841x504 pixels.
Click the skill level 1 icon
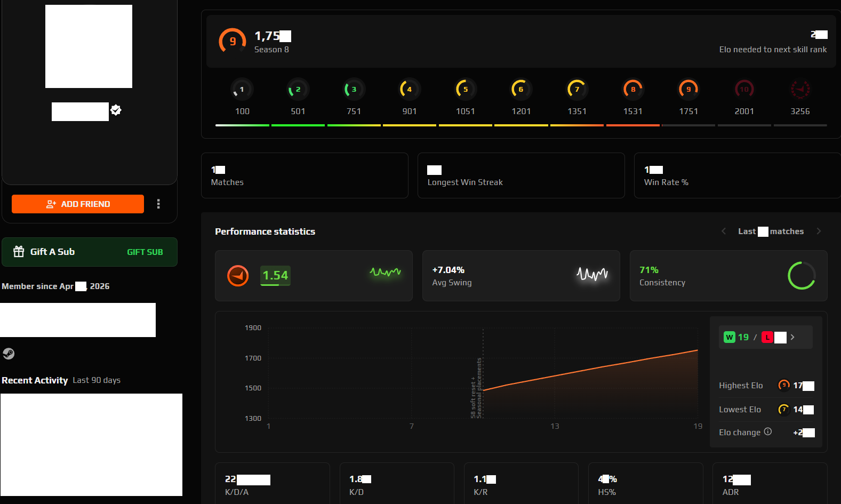[242, 90]
